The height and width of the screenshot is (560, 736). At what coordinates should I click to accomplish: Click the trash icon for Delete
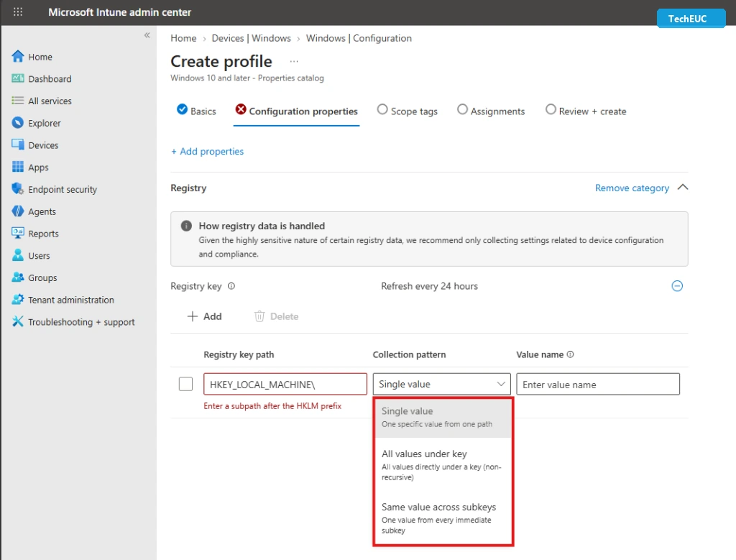click(259, 316)
